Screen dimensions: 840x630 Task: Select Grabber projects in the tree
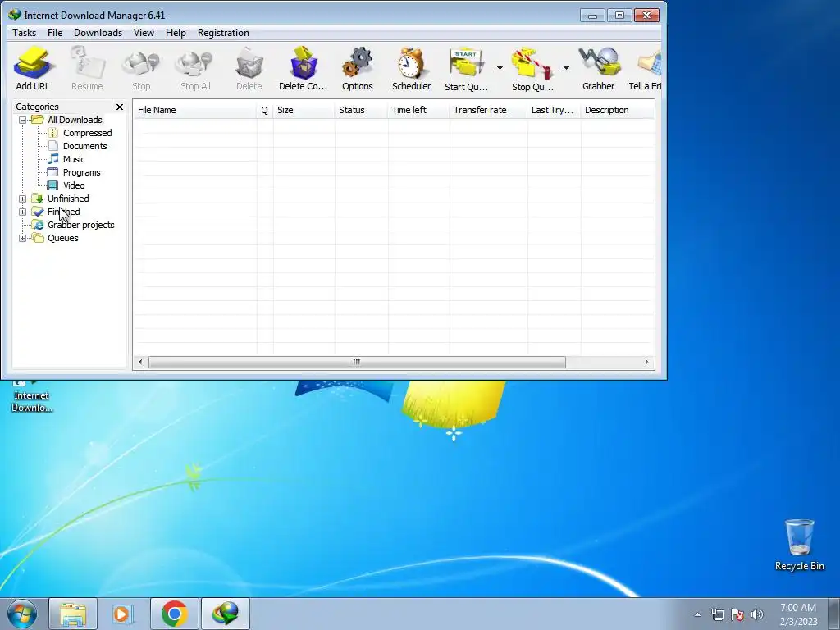pyautogui.click(x=81, y=225)
